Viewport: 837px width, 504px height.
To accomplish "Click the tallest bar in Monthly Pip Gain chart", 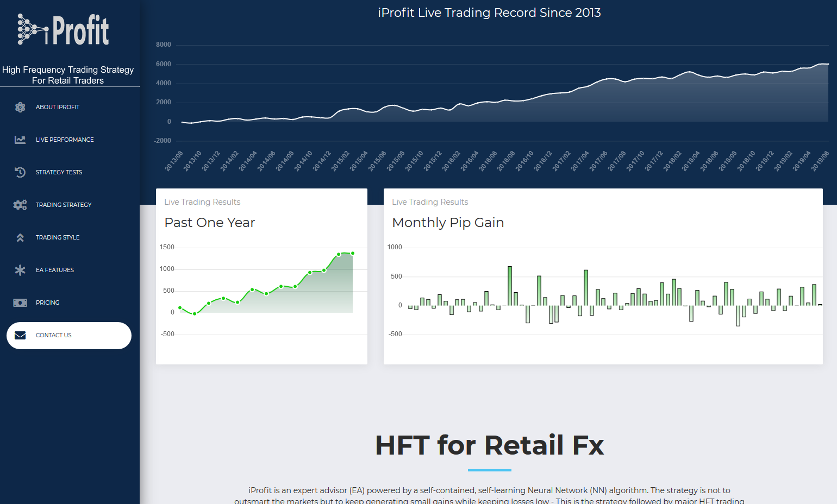I will (x=510, y=286).
